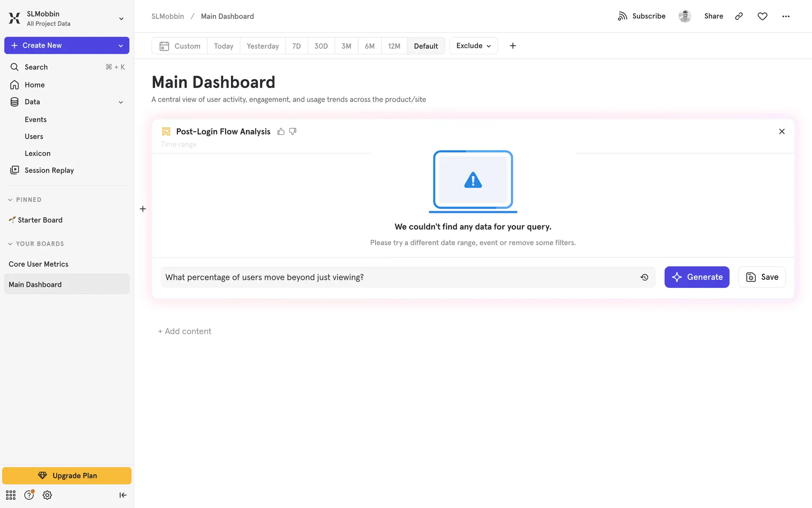Screen dimensions: 812x508
Task: Copy board link with chain icon
Action: tap(739, 16)
